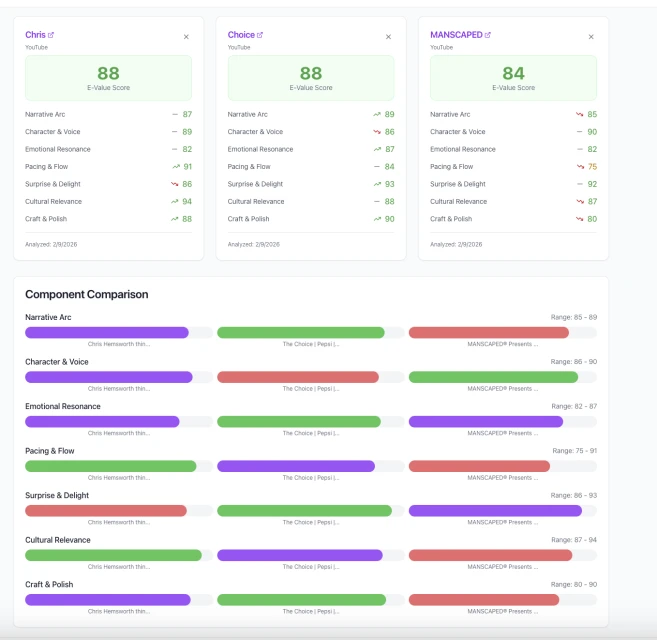657x640 pixels.
Task: Open the MANSCAPED title link
Action: coord(456,35)
